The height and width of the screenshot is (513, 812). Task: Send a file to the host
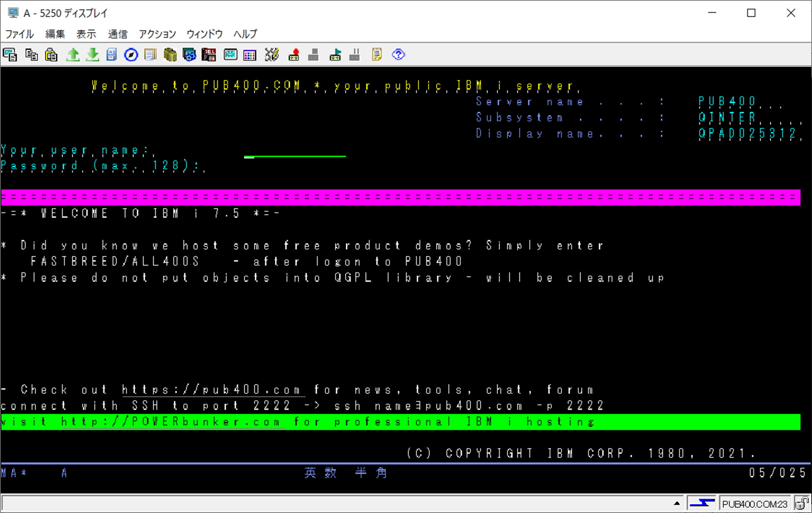[x=73, y=55]
